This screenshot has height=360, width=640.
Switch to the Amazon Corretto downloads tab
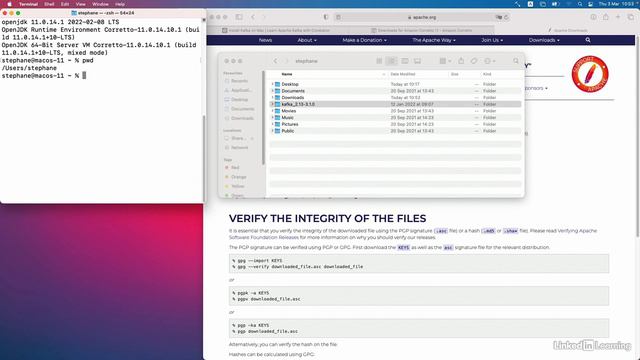(421, 30)
